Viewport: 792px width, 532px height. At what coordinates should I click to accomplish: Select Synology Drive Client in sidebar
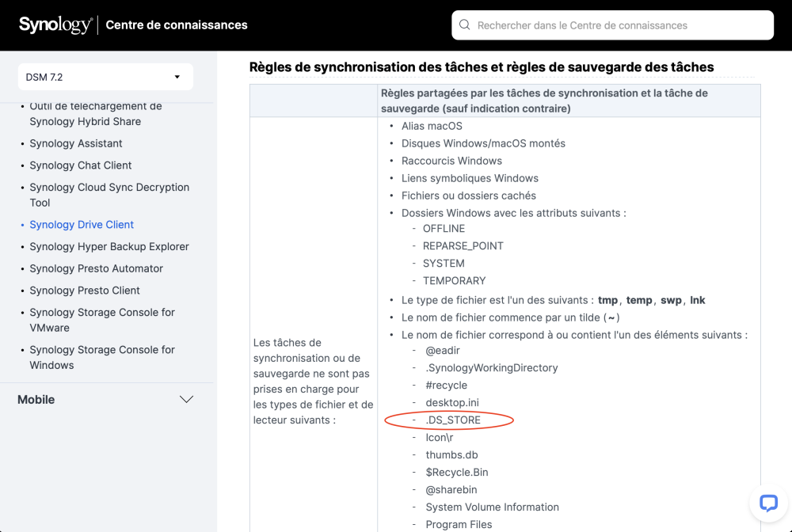82,225
